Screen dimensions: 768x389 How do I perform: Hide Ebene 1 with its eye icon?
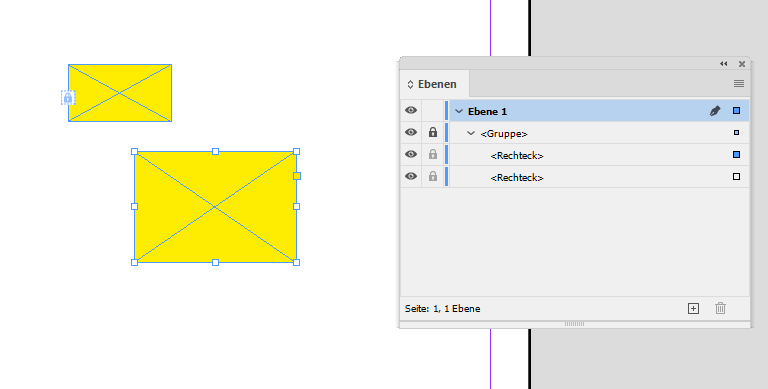(411, 110)
